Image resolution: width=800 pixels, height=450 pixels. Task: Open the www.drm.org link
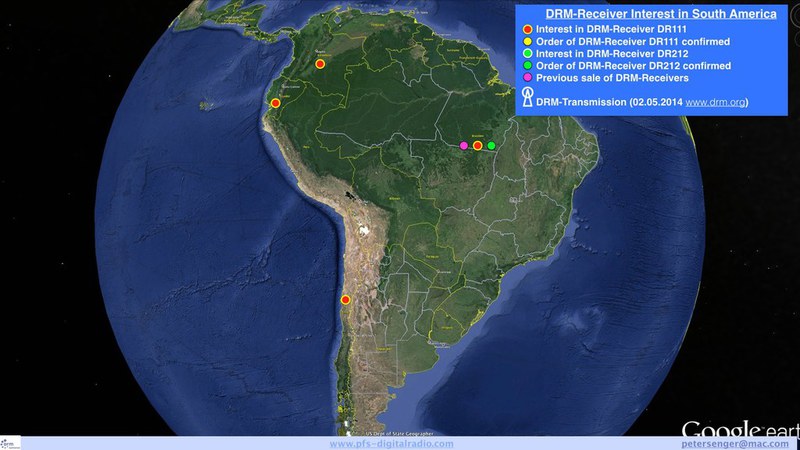[715, 102]
